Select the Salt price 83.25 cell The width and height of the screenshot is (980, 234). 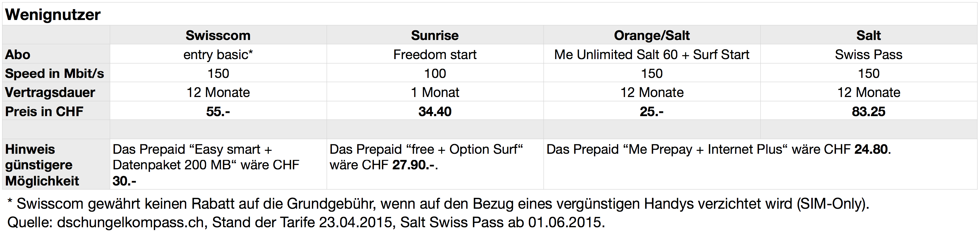point(869,111)
